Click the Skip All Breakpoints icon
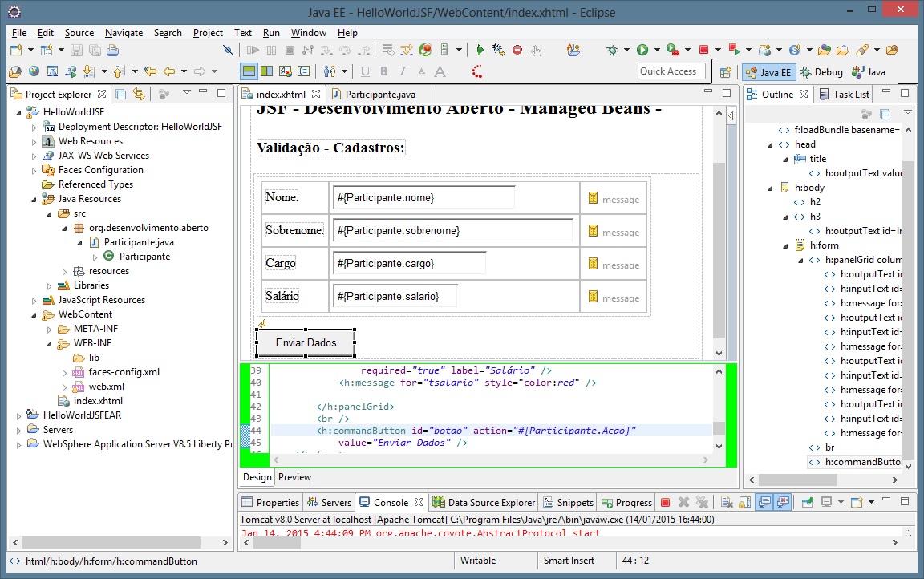This screenshot has width=924, height=579. click(229, 50)
